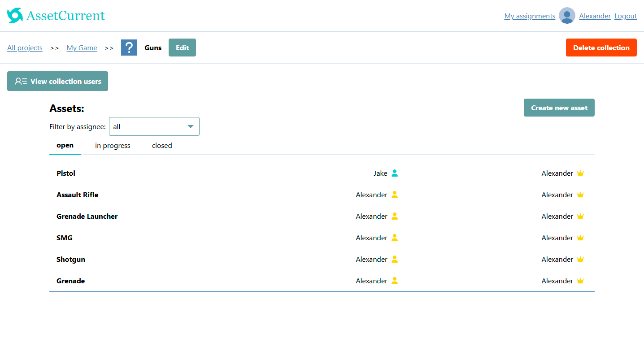Open the Filter by assignee dropdown
Viewport: 644px width, 338px height.
[x=154, y=126]
